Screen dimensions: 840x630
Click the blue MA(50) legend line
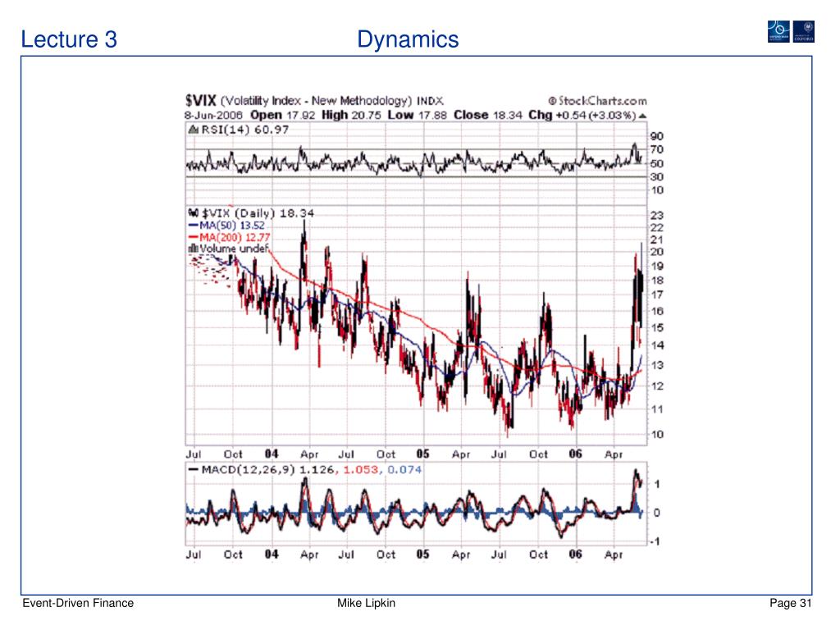(194, 226)
